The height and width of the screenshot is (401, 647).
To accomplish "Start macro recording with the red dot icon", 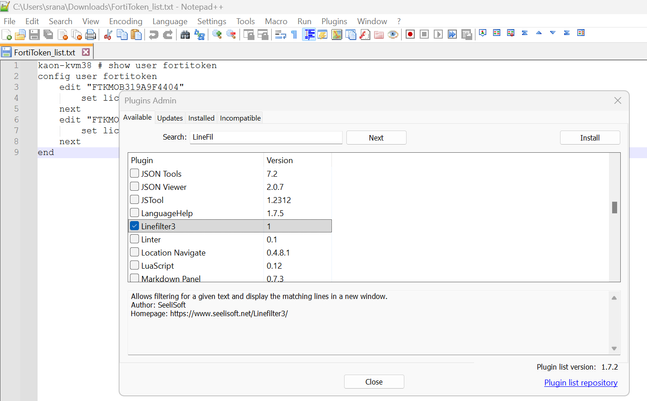I will coord(410,34).
